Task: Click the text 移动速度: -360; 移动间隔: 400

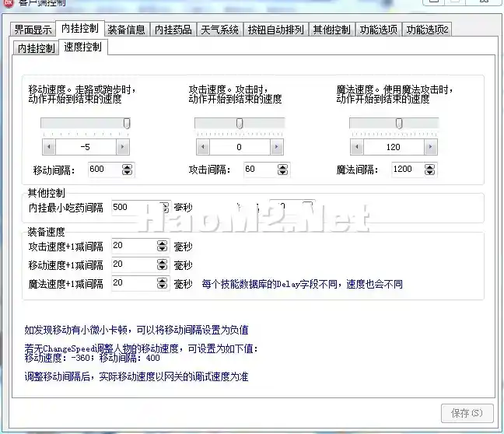Action: pyautogui.click(x=92, y=358)
